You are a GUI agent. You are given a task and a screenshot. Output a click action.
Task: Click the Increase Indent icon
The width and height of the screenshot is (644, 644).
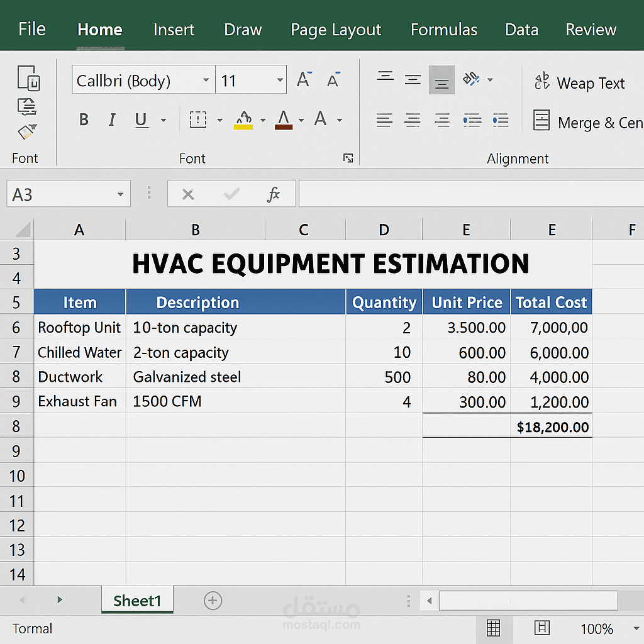(500, 120)
